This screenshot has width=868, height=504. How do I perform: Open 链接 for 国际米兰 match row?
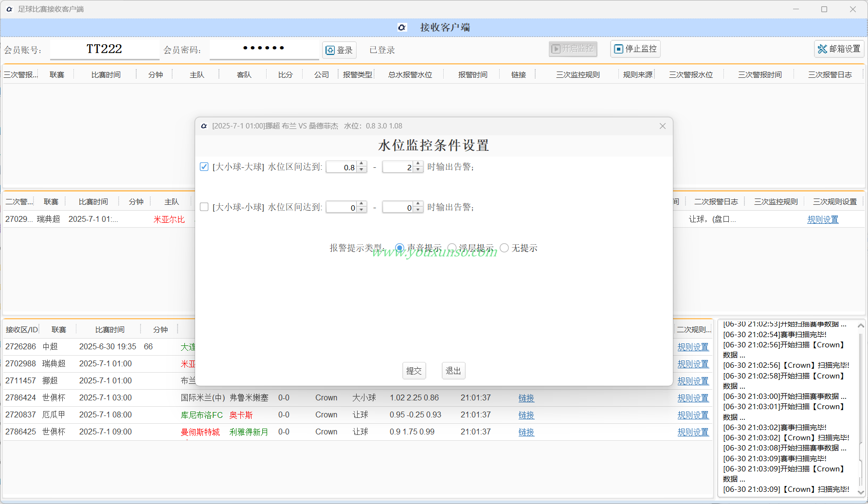coord(526,398)
